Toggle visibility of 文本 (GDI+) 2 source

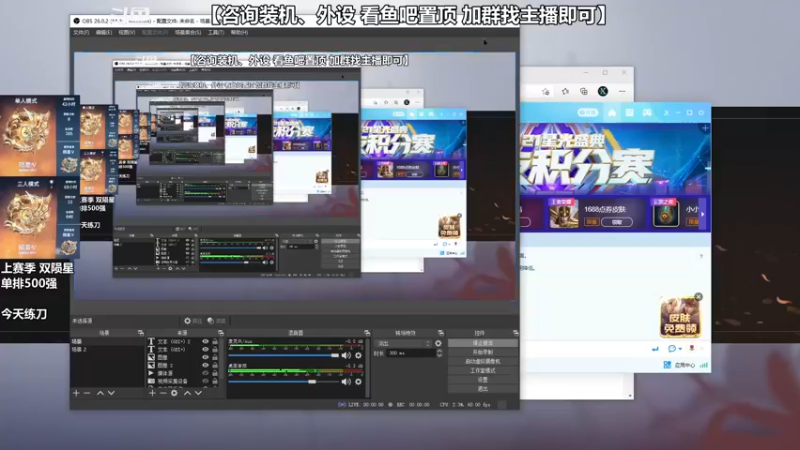tap(206, 341)
